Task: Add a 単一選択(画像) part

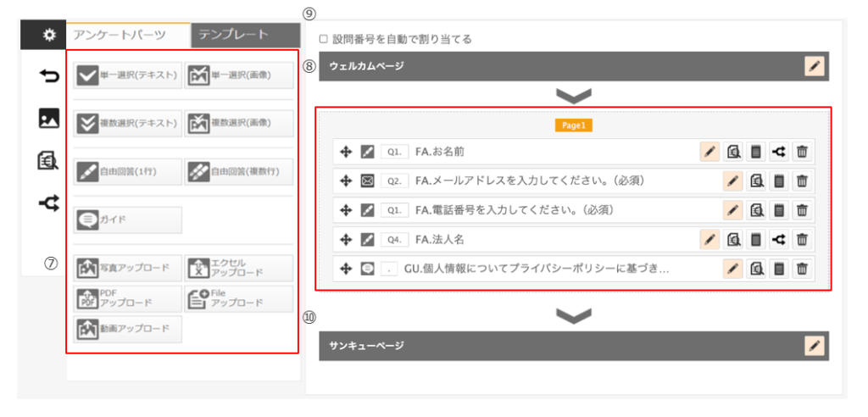Action: (238, 75)
